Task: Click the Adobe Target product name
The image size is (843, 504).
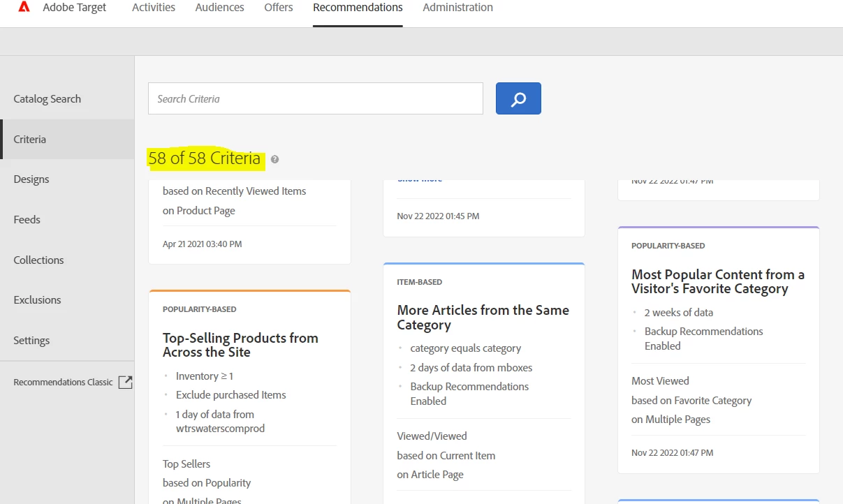Action: pos(75,8)
